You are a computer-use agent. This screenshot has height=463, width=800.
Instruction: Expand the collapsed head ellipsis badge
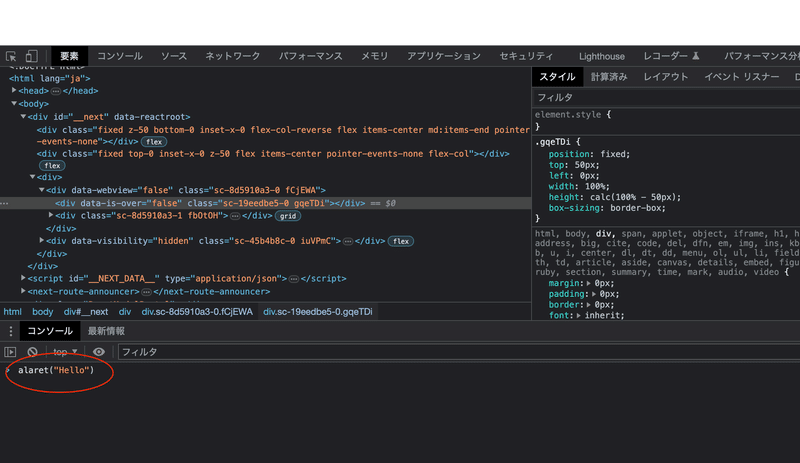click(56, 91)
